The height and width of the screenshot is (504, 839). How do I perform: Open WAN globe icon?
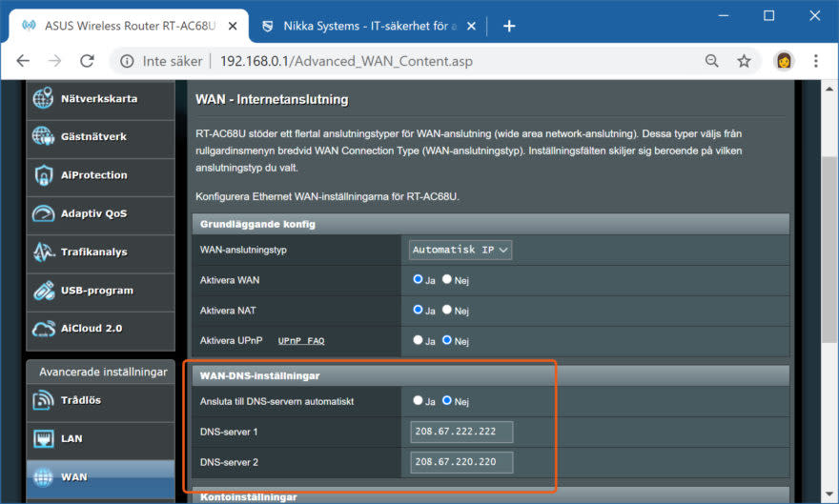(x=43, y=476)
